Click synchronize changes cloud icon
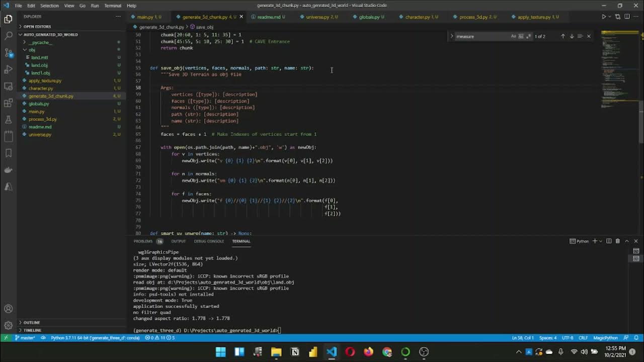Viewport: 644px width, 362px height. click(43, 338)
